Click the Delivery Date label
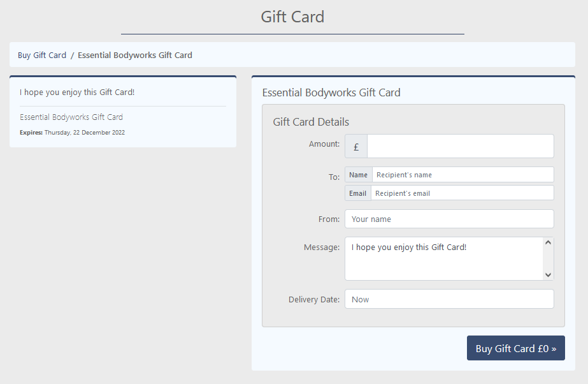588x384 pixels. (x=314, y=299)
